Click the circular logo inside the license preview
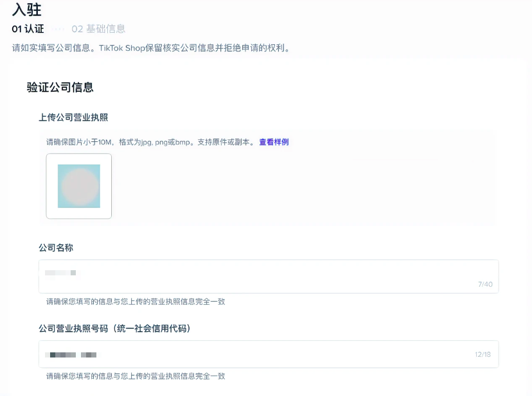This screenshot has height=396, width=532. point(78,185)
